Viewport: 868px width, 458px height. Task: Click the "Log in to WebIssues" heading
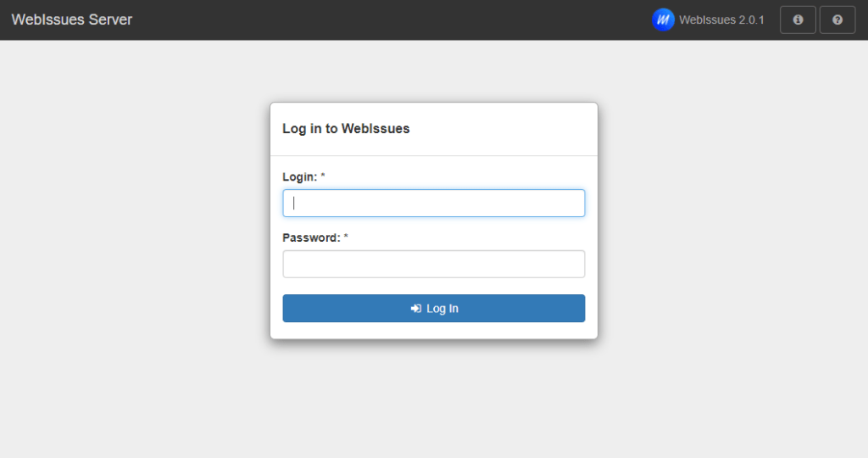point(346,129)
